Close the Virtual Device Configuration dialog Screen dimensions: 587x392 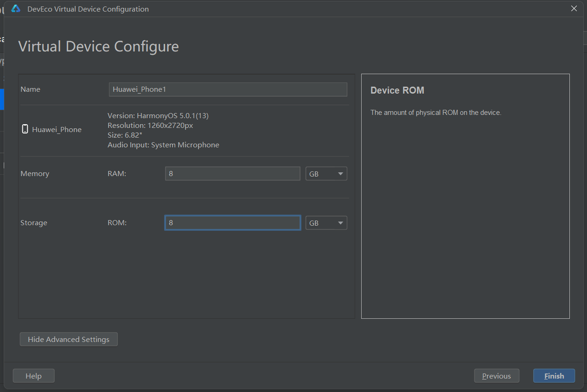[574, 8]
